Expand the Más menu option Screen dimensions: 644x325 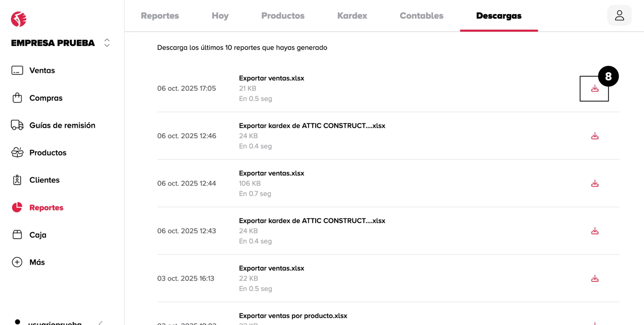[37, 262]
